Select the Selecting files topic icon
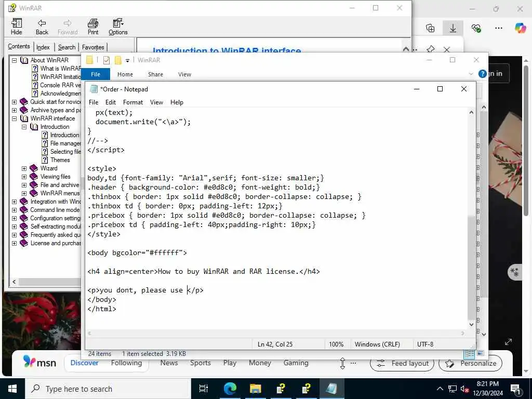 45,152
